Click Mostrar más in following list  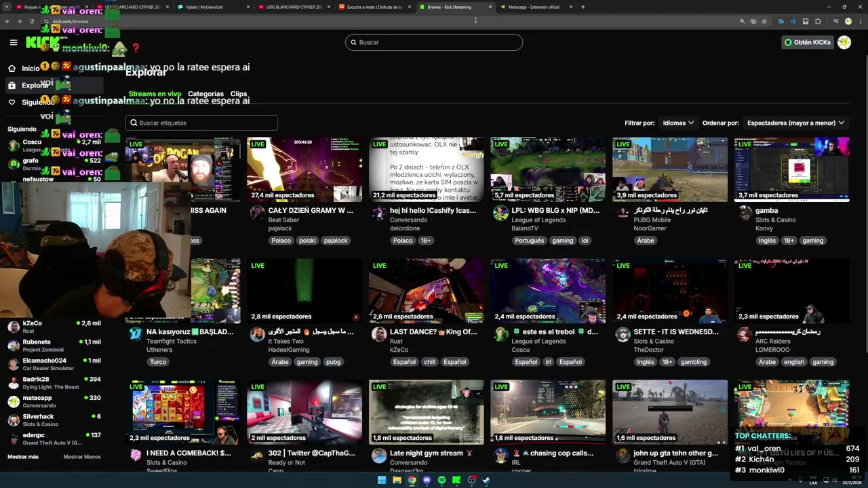point(23,457)
